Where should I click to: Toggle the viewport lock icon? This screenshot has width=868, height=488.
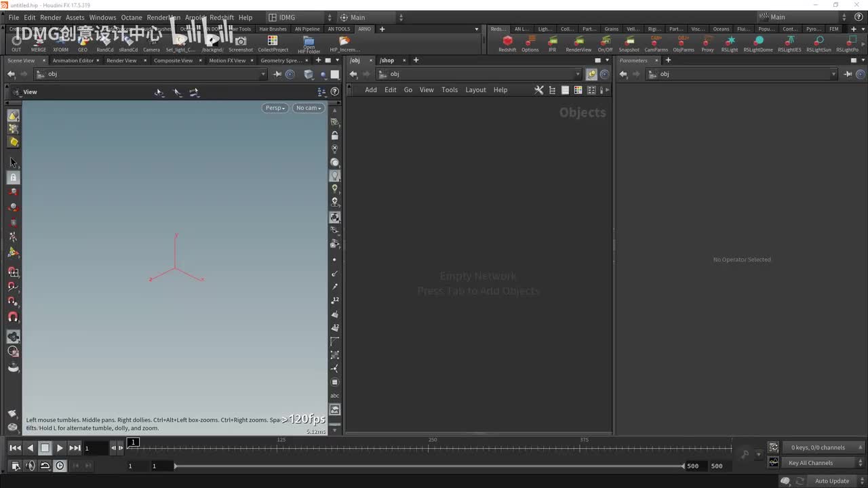pyautogui.click(x=334, y=136)
